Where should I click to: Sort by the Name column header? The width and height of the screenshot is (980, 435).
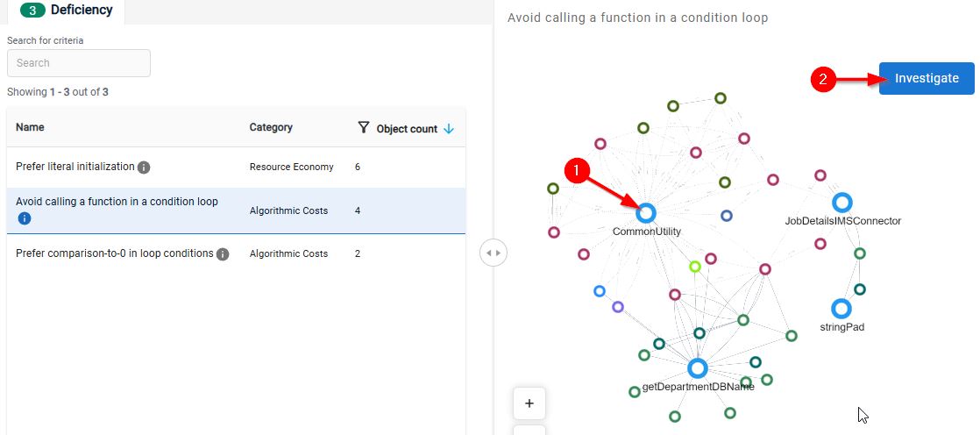(x=30, y=127)
